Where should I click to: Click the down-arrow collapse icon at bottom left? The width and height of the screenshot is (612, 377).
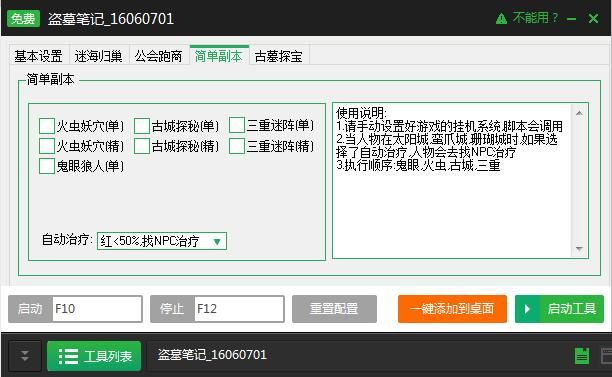click(x=25, y=356)
